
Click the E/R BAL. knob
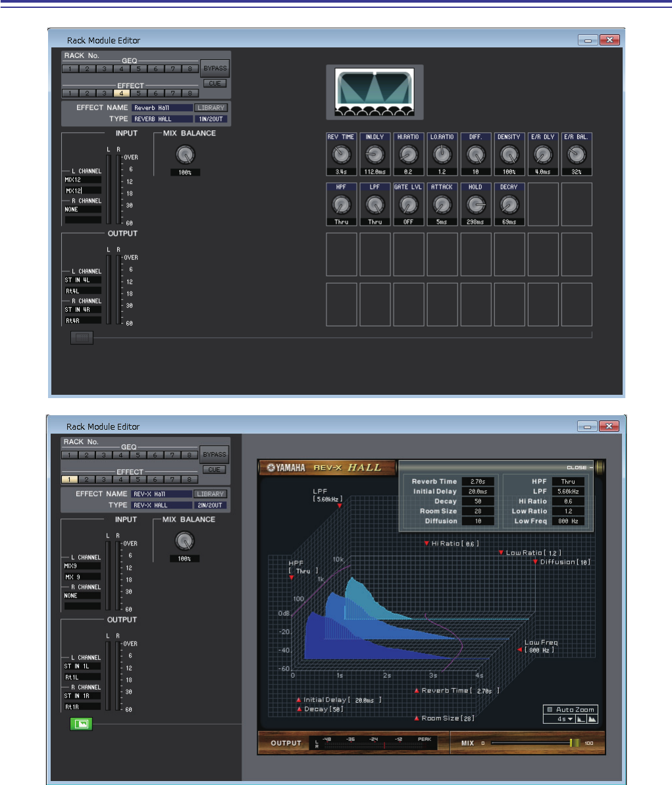[x=577, y=154]
